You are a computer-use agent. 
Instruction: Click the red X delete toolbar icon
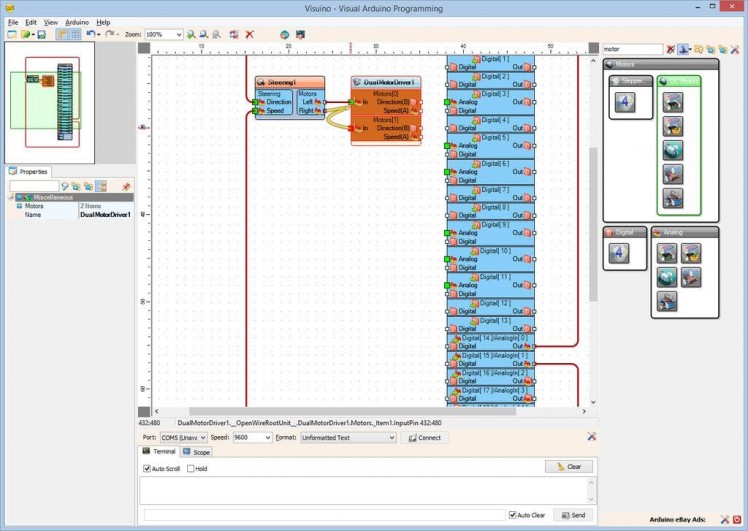click(249, 34)
